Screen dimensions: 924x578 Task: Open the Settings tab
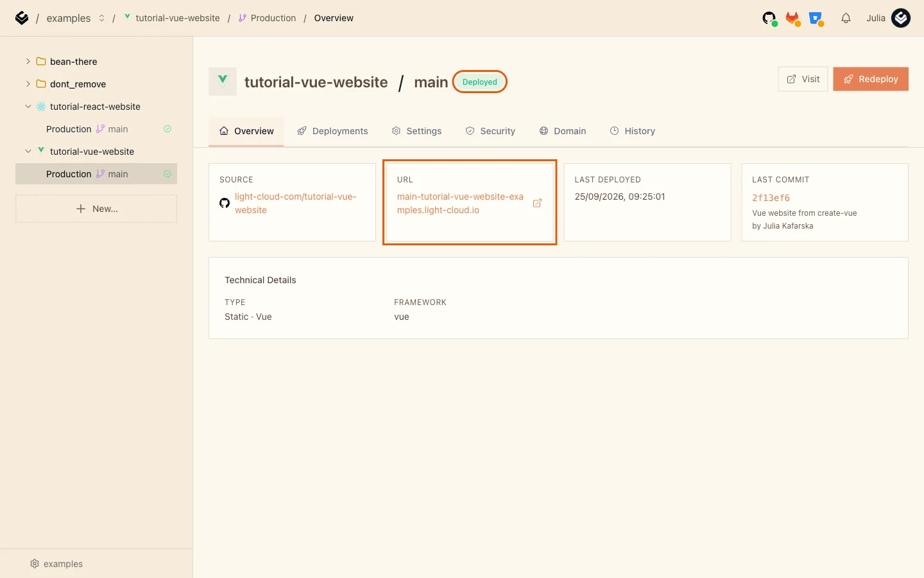pyautogui.click(x=417, y=131)
